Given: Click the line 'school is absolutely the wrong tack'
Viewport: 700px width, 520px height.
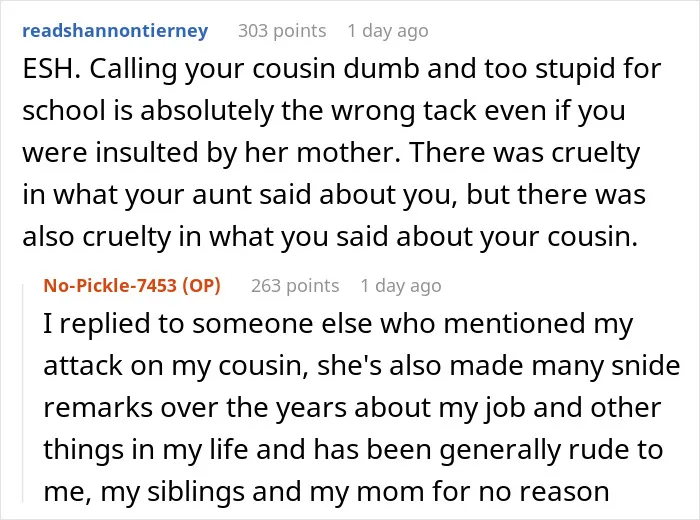Looking at the screenshot, I should pos(324,111).
